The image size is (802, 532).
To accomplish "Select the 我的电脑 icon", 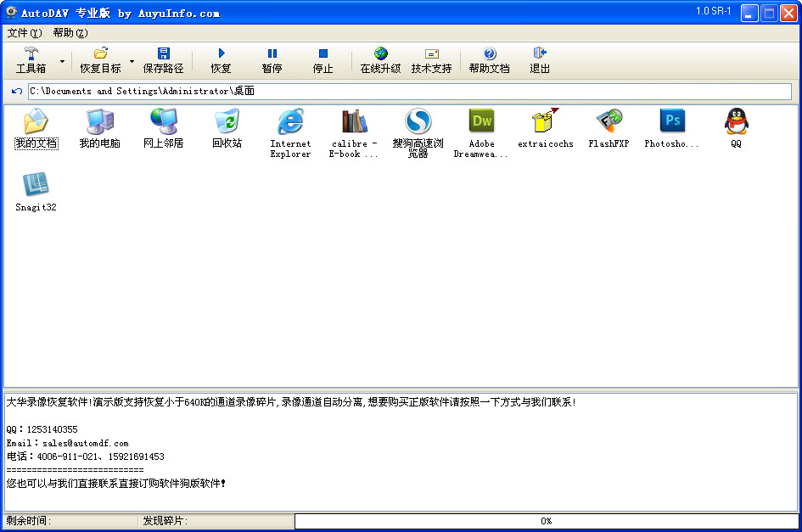I will [99, 123].
